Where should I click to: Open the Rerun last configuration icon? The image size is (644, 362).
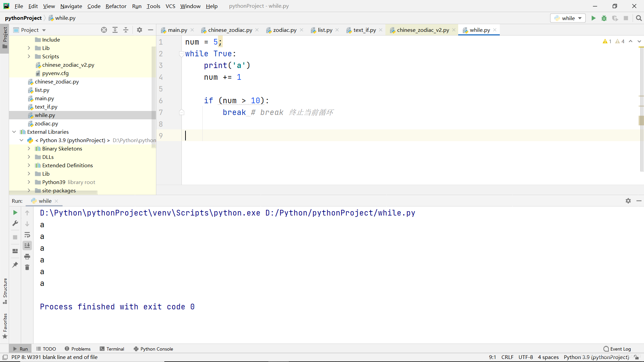[15, 213]
